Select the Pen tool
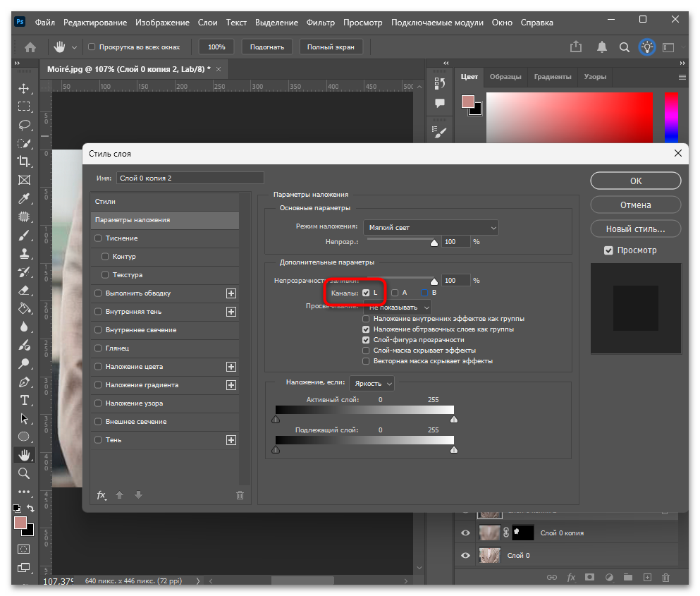The image size is (700, 596). (x=24, y=382)
